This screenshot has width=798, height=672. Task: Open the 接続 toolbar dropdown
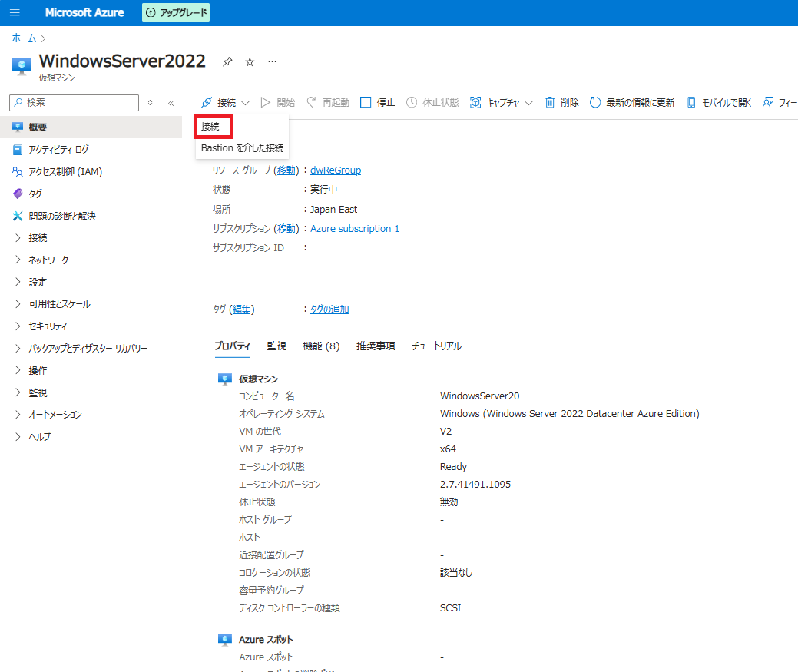(226, 103)
